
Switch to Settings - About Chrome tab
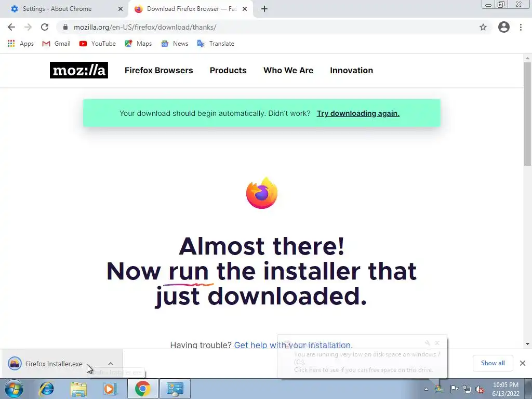64,9
